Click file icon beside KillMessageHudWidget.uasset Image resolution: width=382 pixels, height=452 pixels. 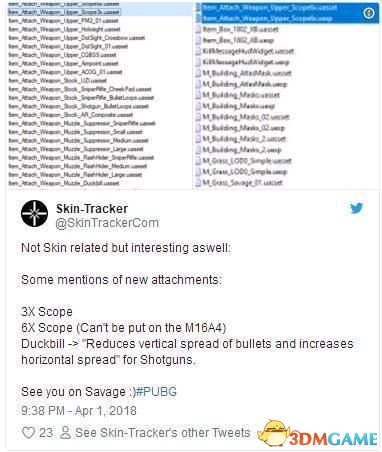(198, 51)
